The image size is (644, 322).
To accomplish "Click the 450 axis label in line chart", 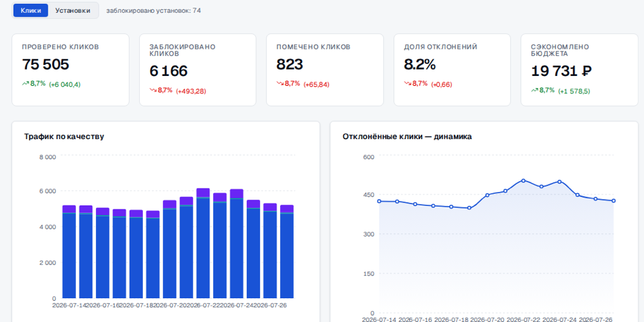I will click(368, 195).
